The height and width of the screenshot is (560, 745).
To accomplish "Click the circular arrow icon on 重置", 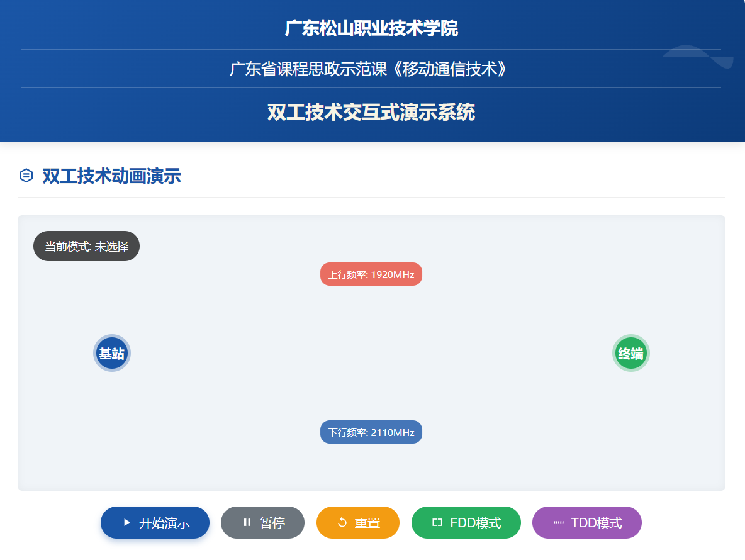I will tap(342, 522).
